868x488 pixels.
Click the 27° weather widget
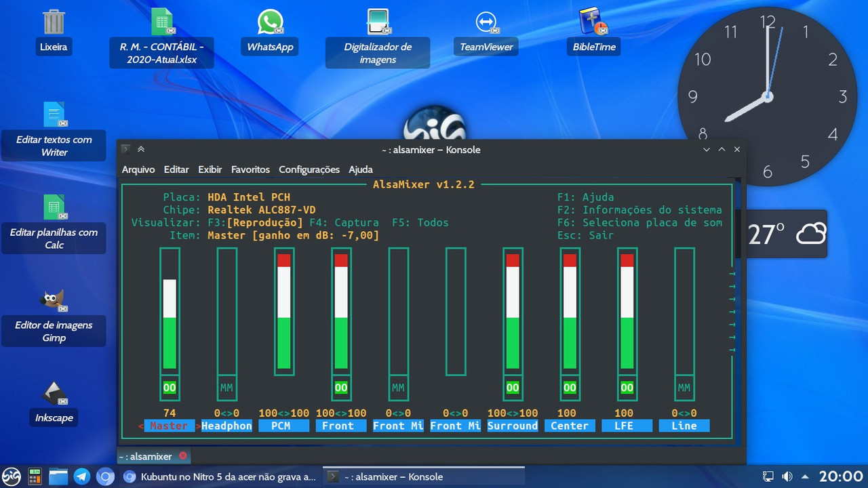pos(787,234)
